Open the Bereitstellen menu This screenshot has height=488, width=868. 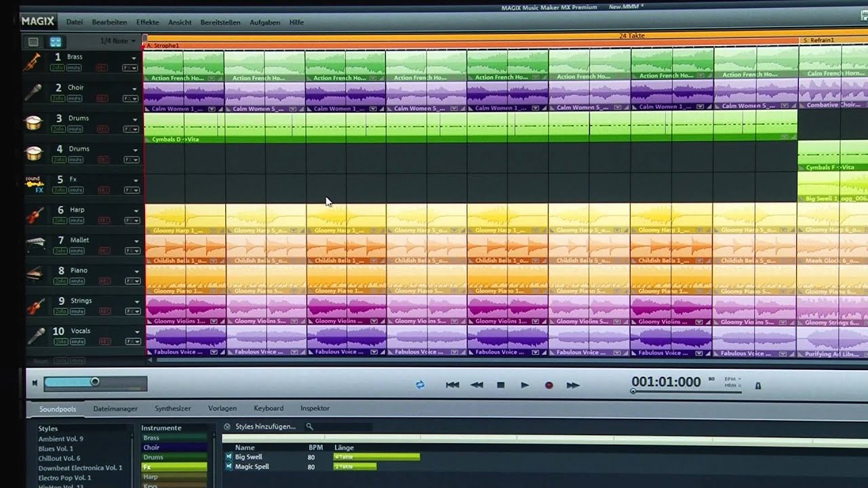click(220, 22)
